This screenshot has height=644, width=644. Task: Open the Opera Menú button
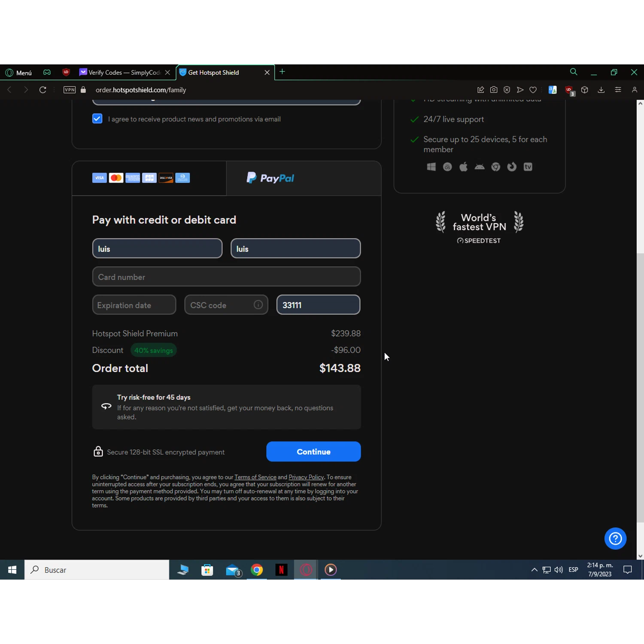coord(18,73)
